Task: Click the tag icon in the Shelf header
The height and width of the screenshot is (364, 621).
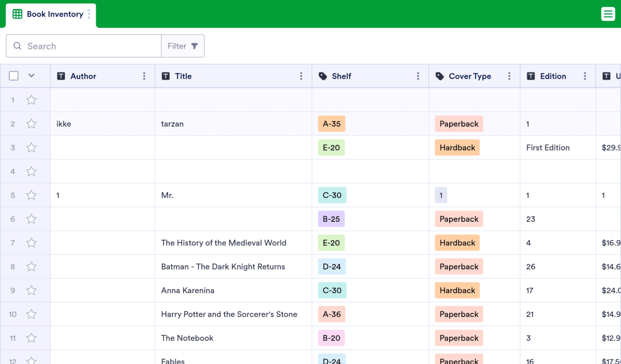Action: [x=323, y=76]
